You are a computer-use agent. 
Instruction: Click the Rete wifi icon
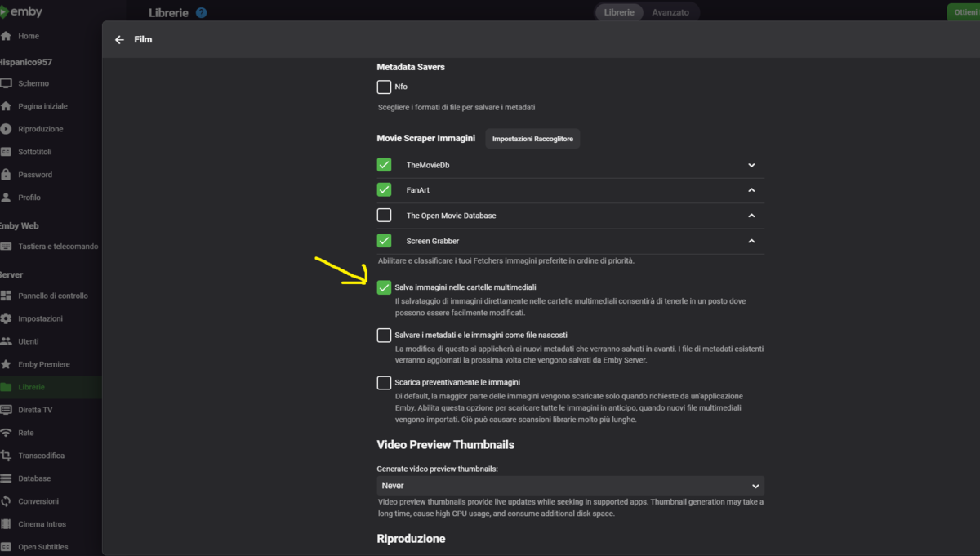click(7, 433)
